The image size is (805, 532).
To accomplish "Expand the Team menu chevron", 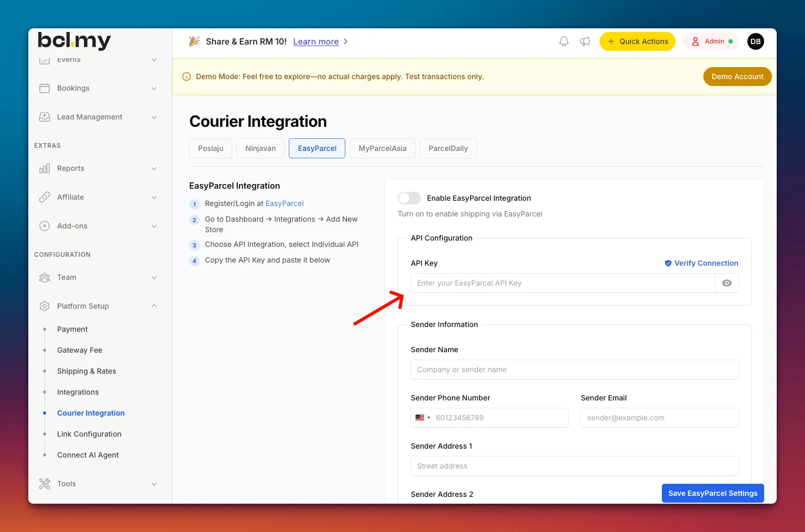I will 154,277.
